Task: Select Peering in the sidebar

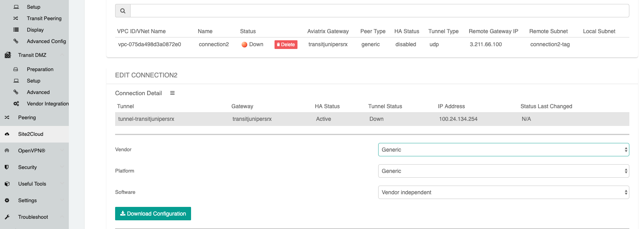Action: pos(27,118)
